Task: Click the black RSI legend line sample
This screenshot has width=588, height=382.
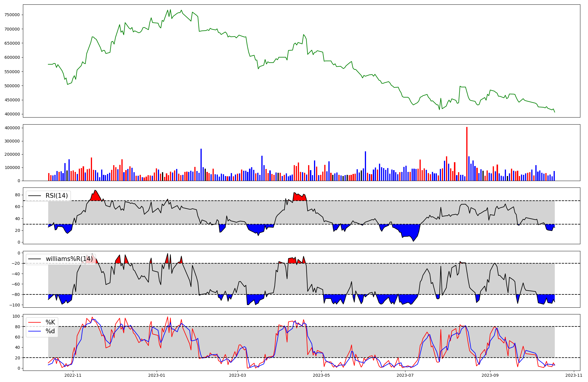Action: pyautogui.click(x=34, y=196)
